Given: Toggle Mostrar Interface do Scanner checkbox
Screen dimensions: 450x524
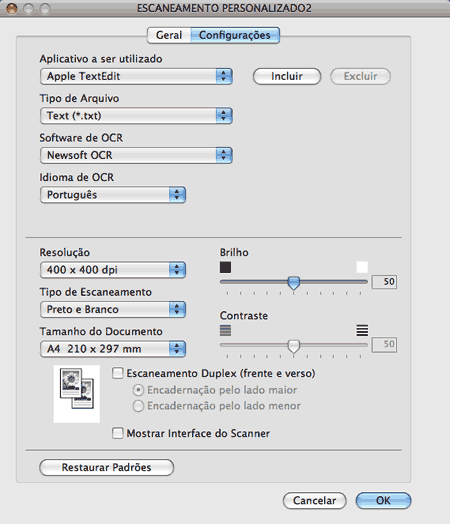Looking at the screenshot, I should (x=118, y=433).
